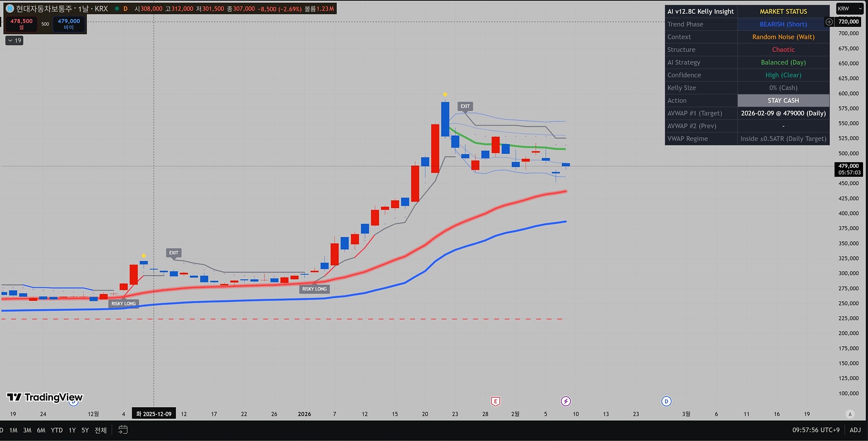Click the plus icon beside 720,000 price
Screen dimensions: 868x441
tap(829, 22)
